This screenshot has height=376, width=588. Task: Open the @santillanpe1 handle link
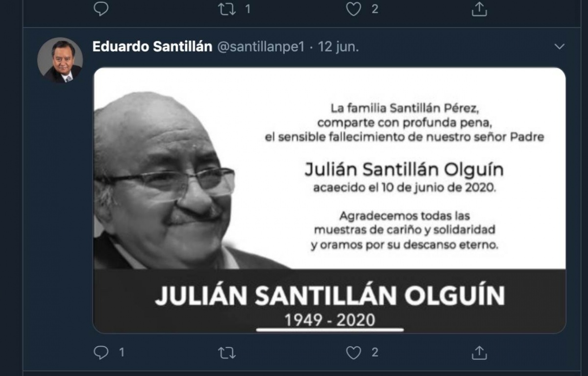point(260,47)
